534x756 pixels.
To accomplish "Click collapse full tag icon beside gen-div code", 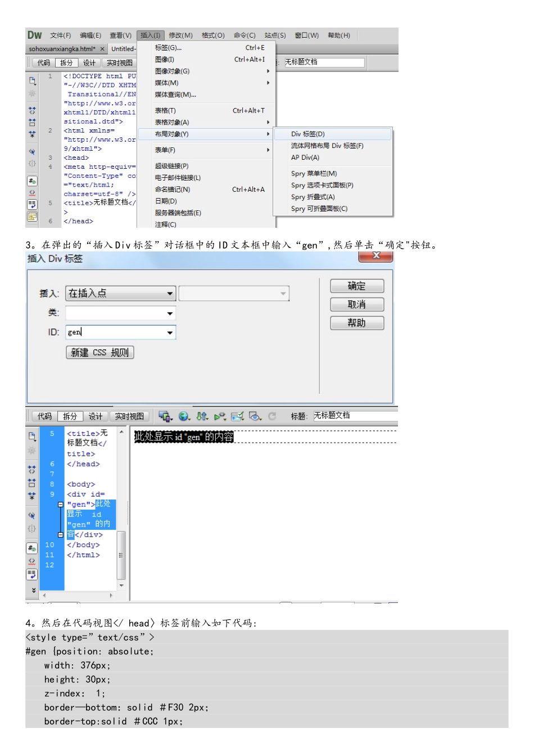I will pos(32,469).
